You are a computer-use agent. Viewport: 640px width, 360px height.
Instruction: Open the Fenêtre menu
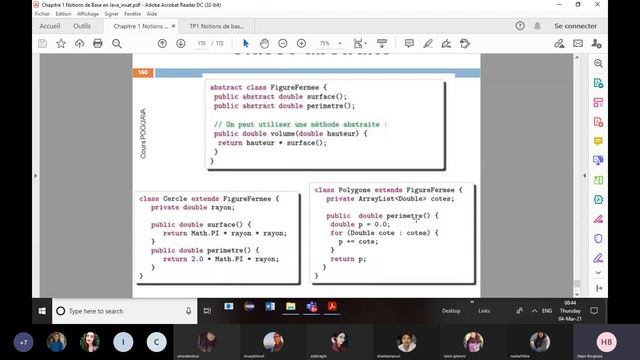coord(132,14)
